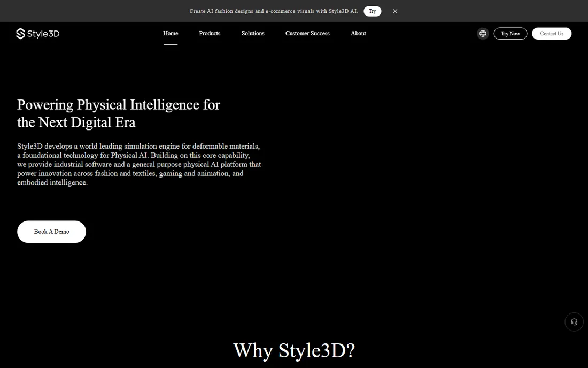Screen dimensions: 588x368
Task: Open the Customer Success menu
Action: coord(307,33)
